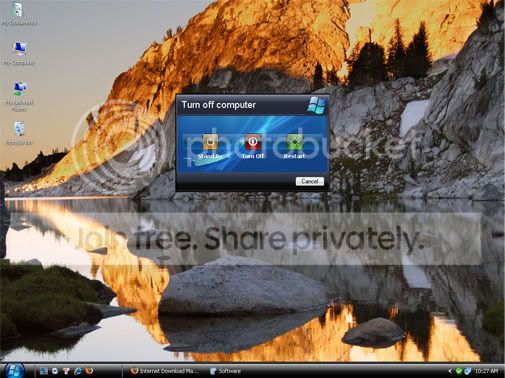Screen dimensions: 505x378
Task: Click the Stand By power icon
Action: tap(210, 142)
